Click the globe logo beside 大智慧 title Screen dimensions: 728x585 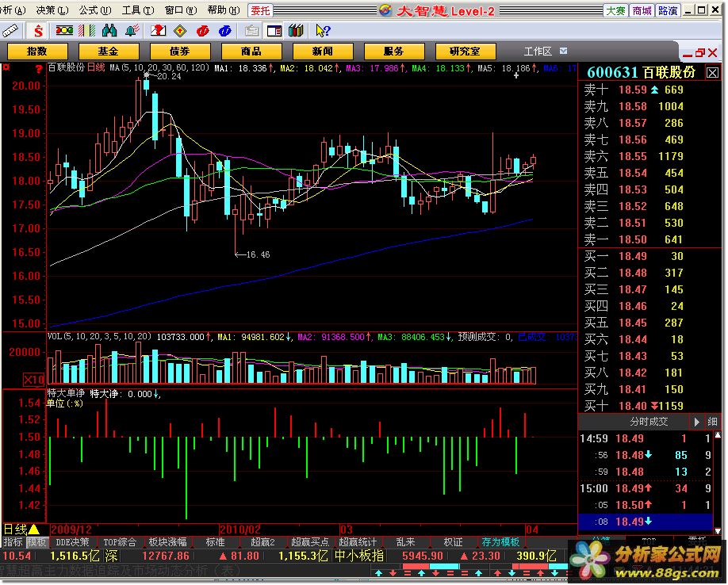pyautogui.click(x=385, y=10)
